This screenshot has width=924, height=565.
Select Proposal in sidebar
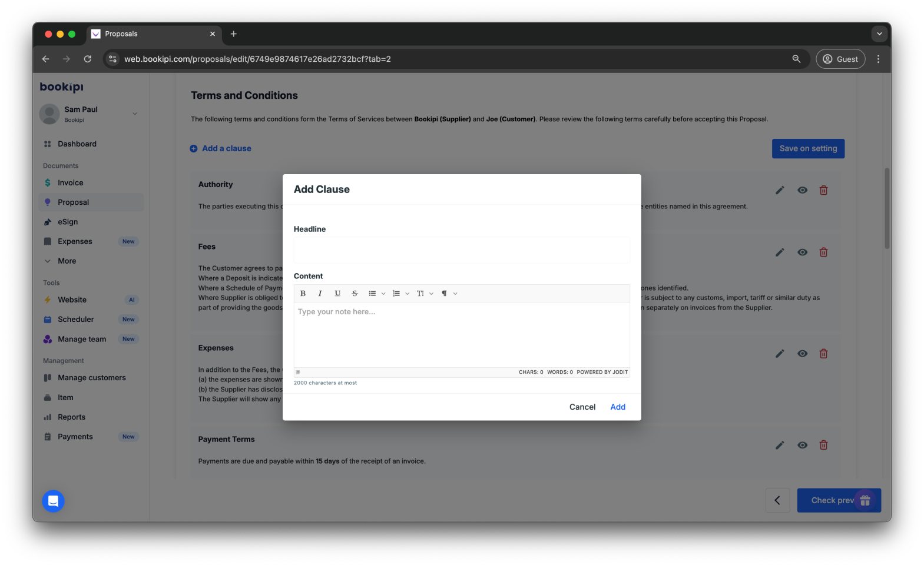(91, 202)
